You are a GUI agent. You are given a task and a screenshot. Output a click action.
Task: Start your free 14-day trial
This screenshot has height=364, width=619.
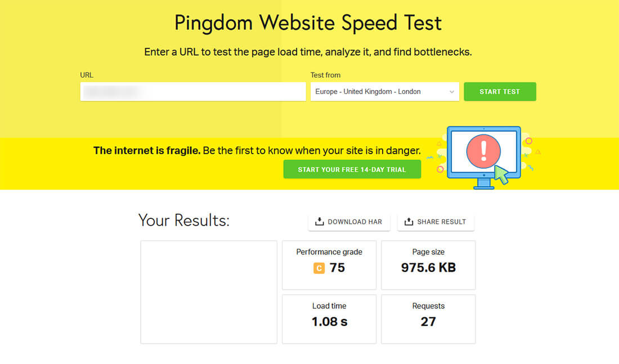(x=352, y=169)
